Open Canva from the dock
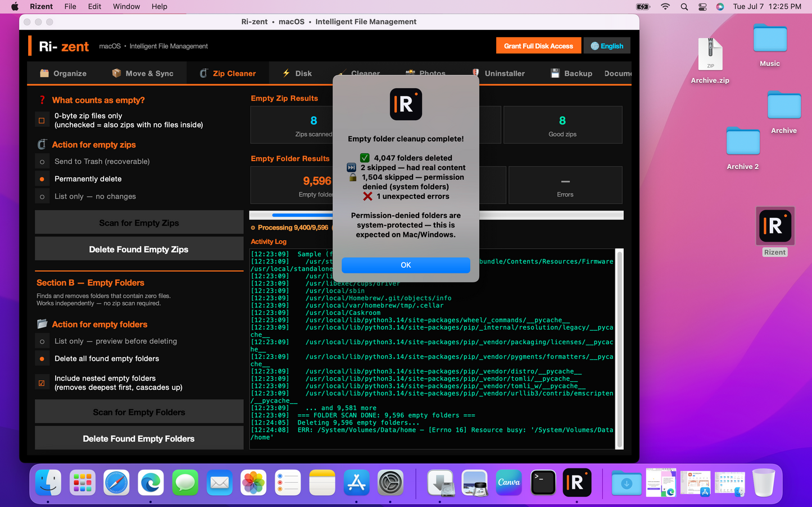The width and height of the screenshot is (812, 507). pyautogui.click(x=509, y=482)
